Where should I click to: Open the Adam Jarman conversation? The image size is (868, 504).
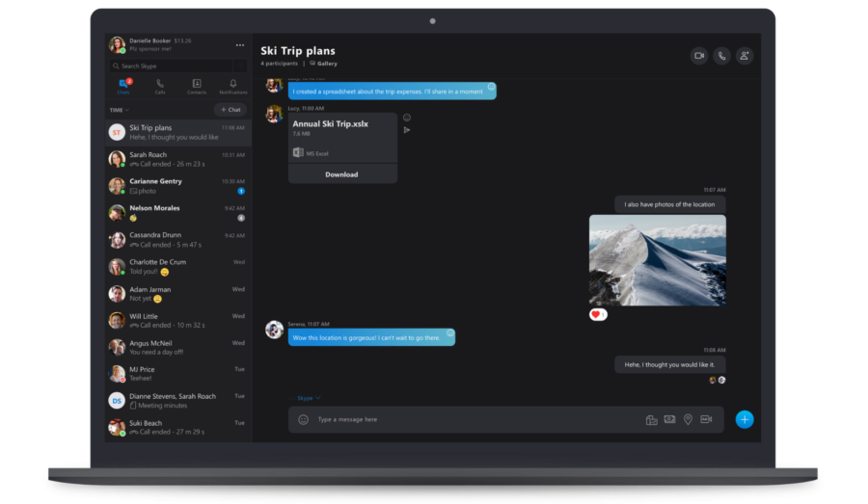point(178,294)
